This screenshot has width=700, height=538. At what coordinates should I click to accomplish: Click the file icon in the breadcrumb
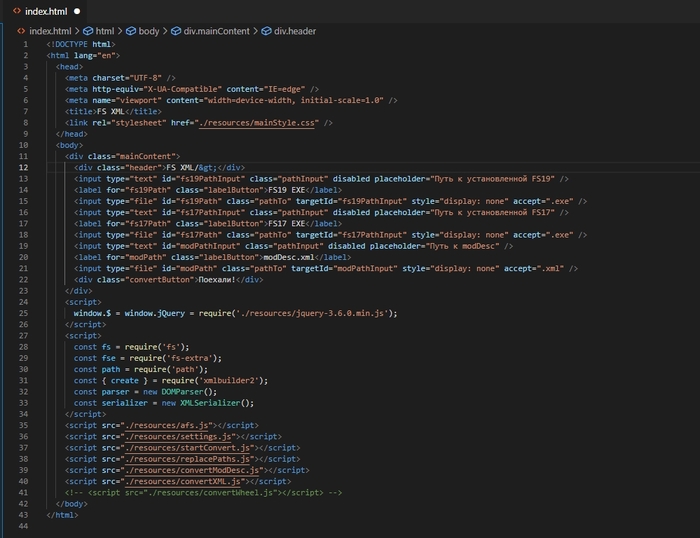click(19, 31)
